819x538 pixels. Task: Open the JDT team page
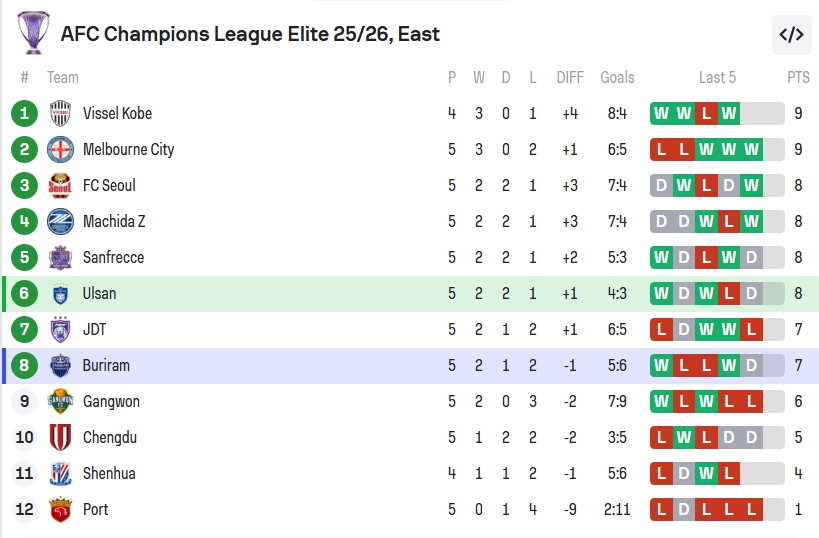[x=94, y=330]
